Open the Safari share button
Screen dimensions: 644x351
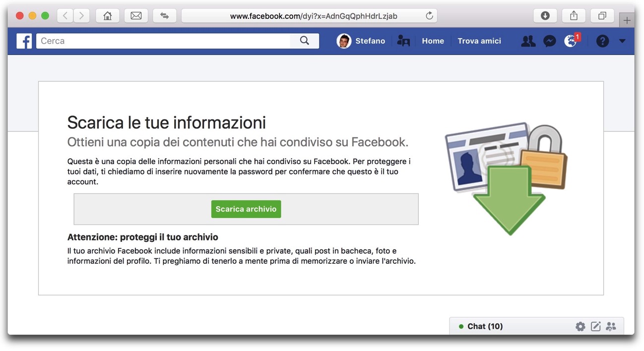click(x=574, y=16)
